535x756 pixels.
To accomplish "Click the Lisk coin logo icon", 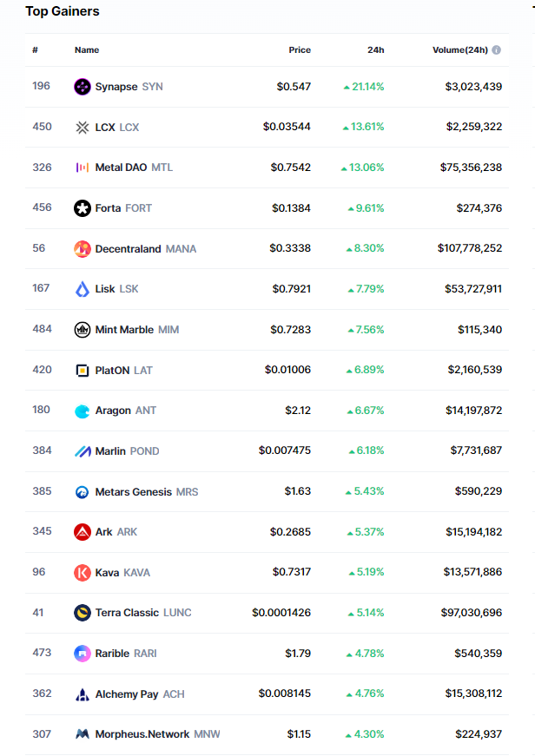I will [x=83, y=289].
